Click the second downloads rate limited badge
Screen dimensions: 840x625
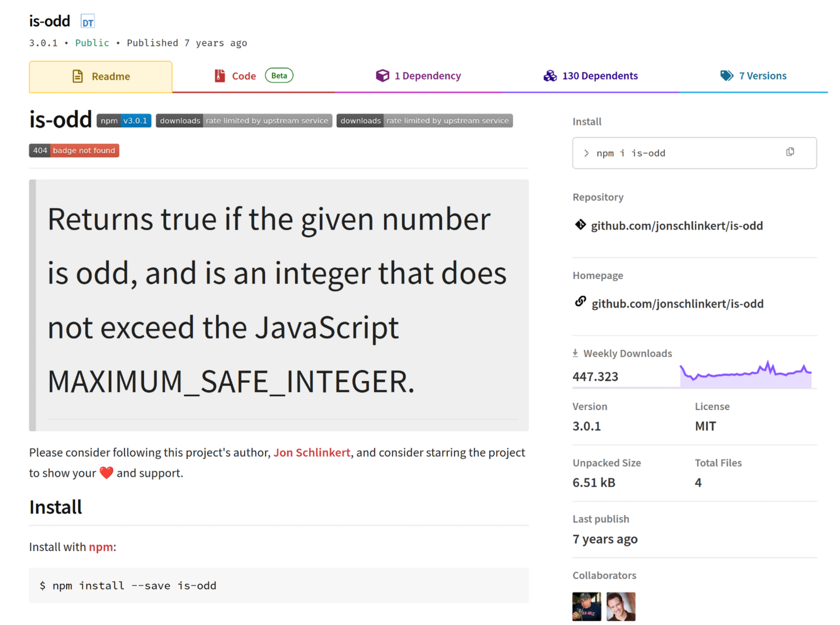(x=424, y=120)
